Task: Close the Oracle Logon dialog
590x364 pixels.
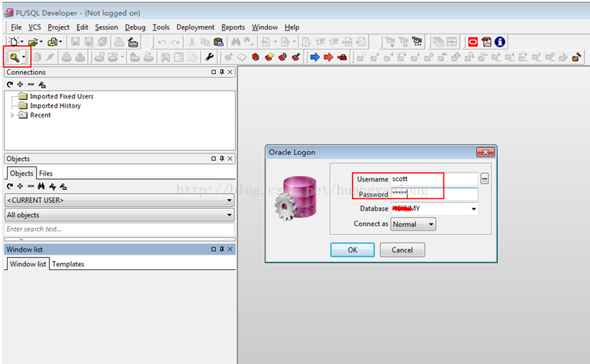Action: click(485, 152)
